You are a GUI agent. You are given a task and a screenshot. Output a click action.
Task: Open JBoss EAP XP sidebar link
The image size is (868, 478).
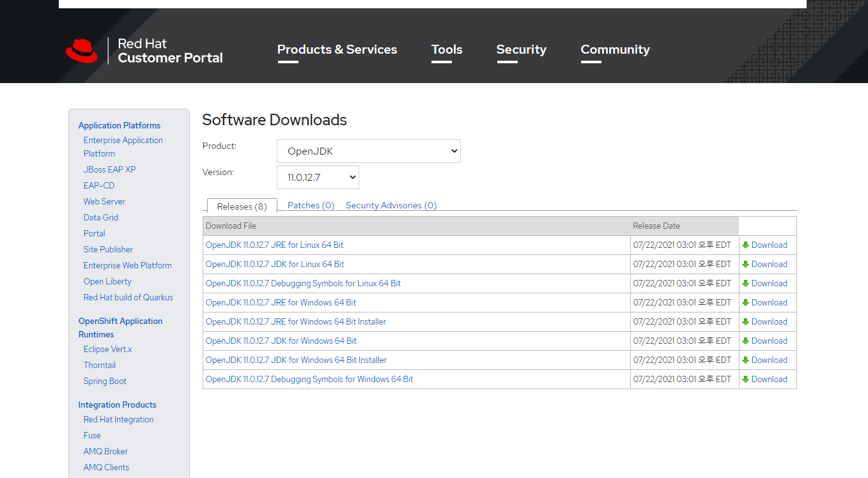[x=110, y=170]
